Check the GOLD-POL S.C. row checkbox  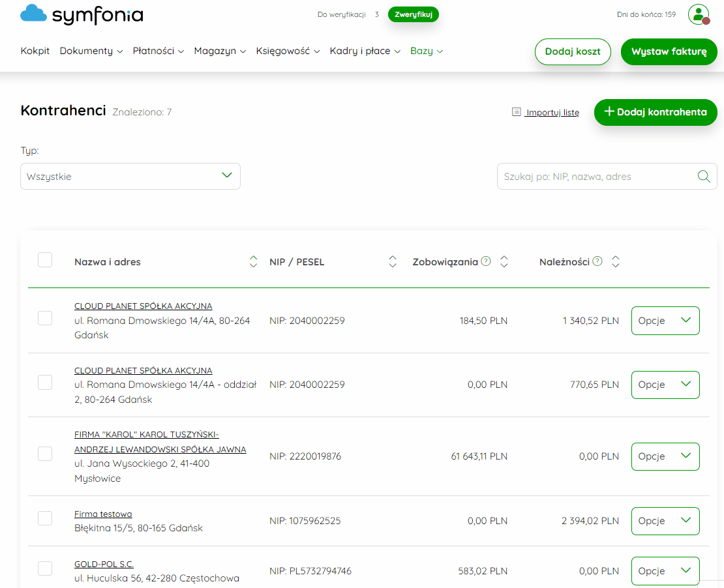pos(45,568)
